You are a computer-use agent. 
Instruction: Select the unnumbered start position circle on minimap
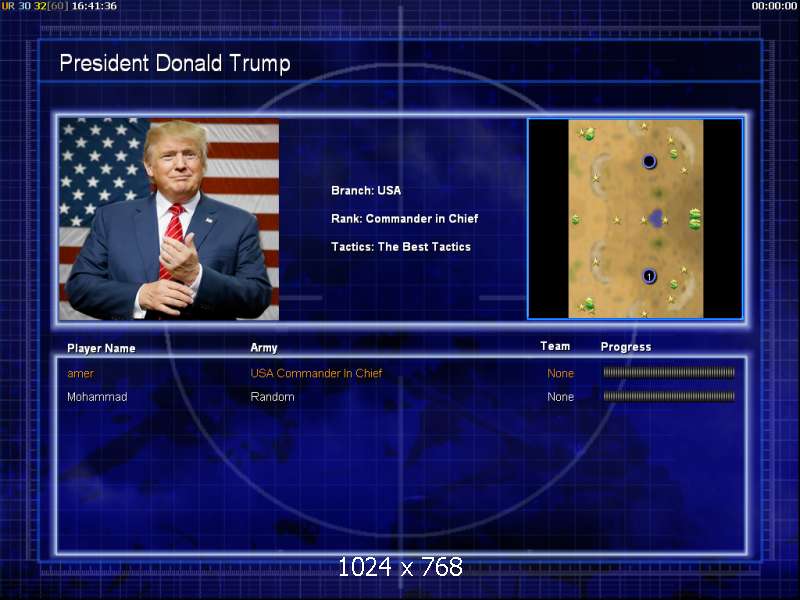649,162
